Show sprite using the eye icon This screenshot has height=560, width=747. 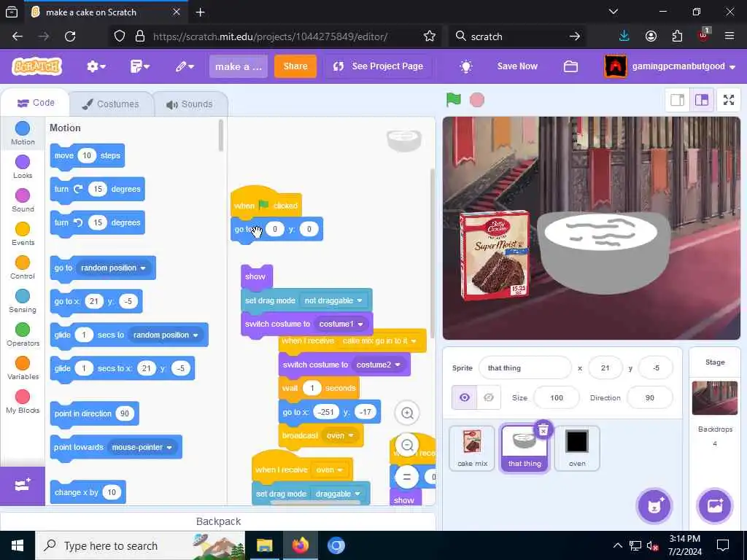click(465, 397)
